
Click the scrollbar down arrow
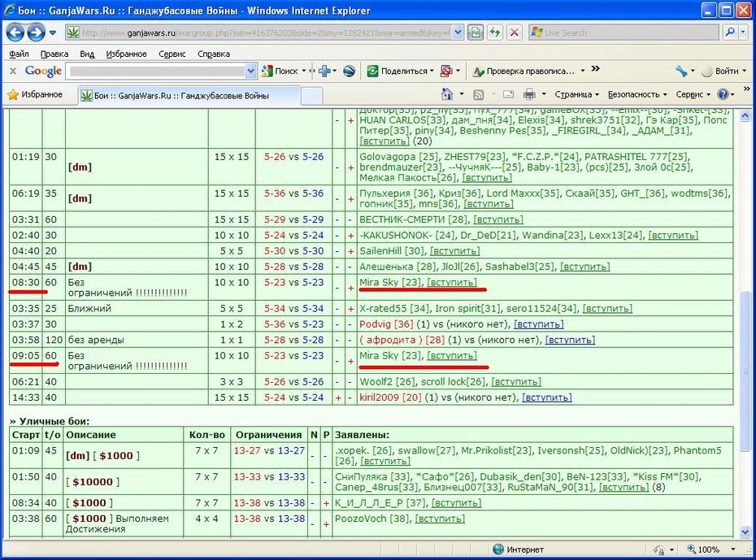[x=745, y=532]
